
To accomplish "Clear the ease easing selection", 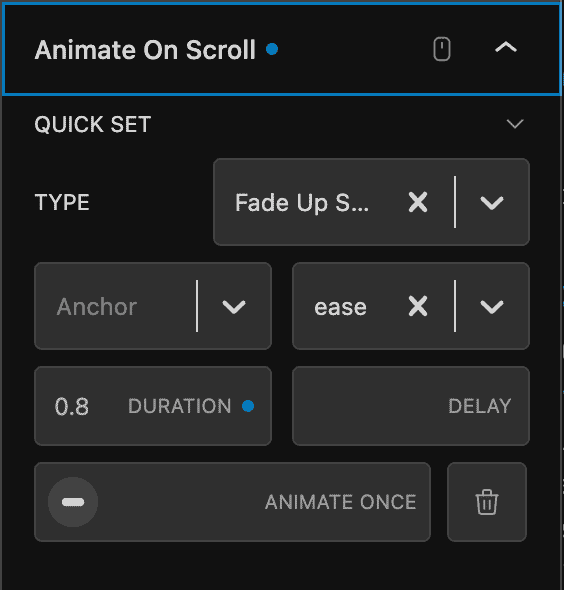I will click(x=418, y=306).
